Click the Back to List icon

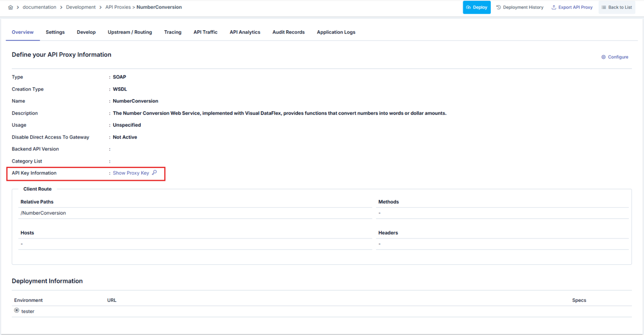(x=604, y=8)
